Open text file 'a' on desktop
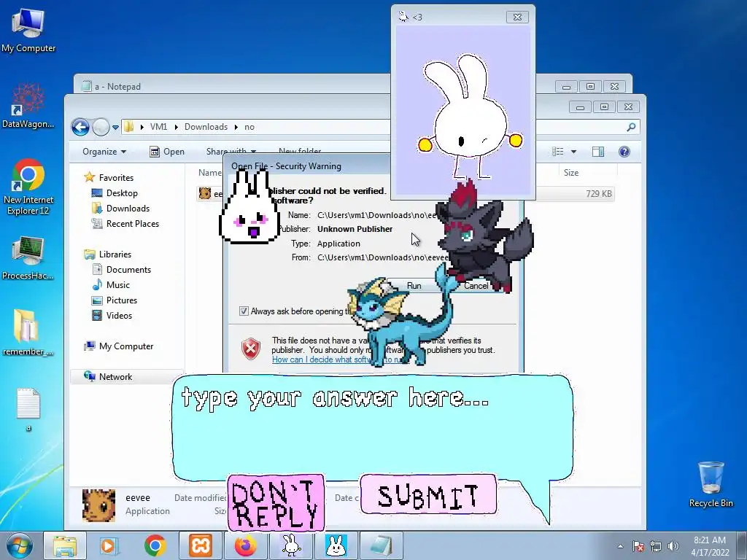 [x=28, y=410]
